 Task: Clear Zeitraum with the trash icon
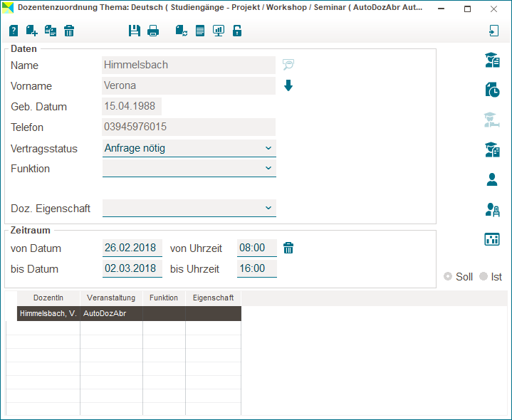pyautogui.click(x=288, y=248)
